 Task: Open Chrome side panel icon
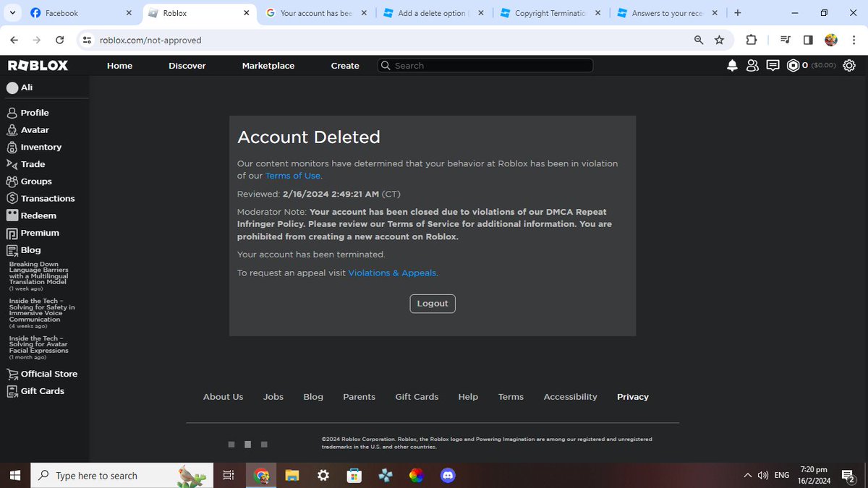[808, 40]
